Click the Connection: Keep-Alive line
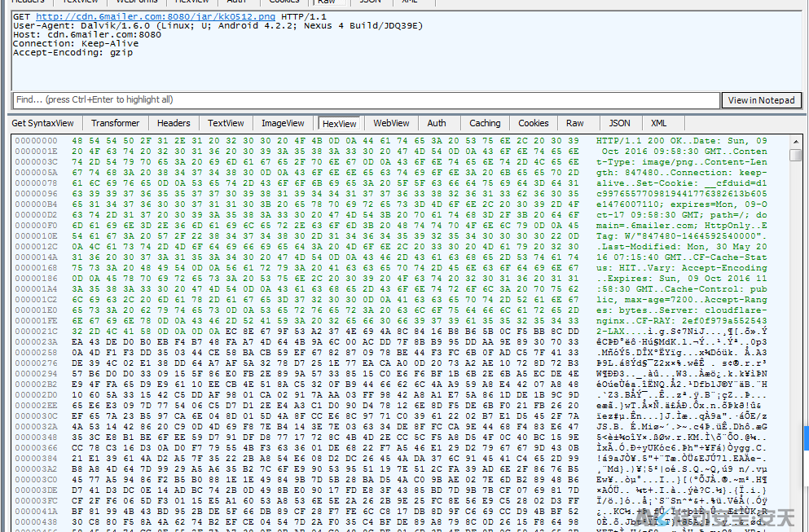 (76, 43)
